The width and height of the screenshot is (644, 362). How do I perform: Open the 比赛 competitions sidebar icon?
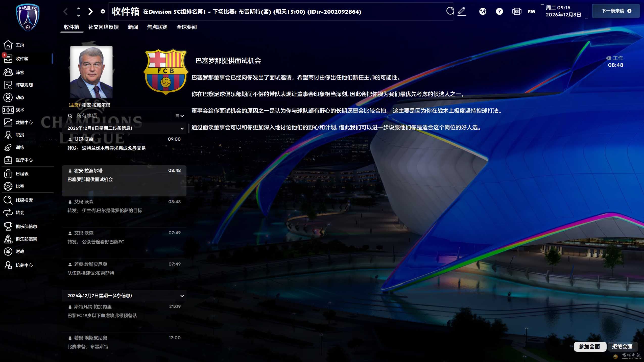(8, 186)
